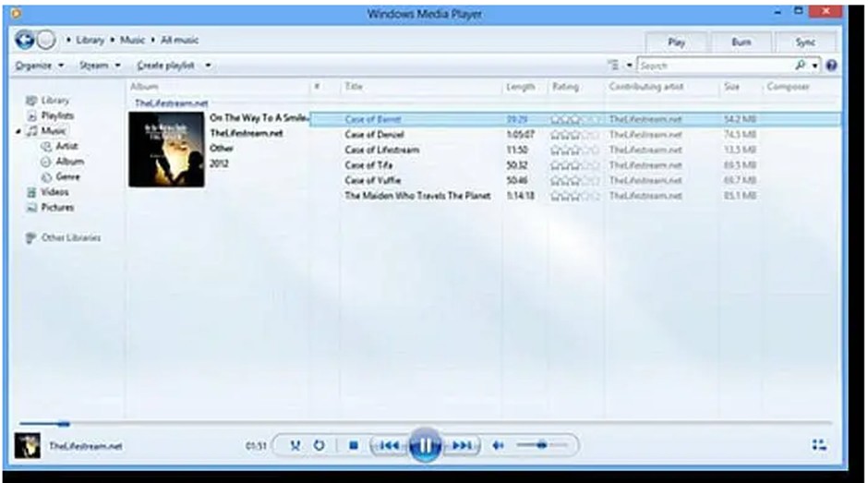Sort by the Size column header
Screen dimensions: 868x483
[732, 87]
